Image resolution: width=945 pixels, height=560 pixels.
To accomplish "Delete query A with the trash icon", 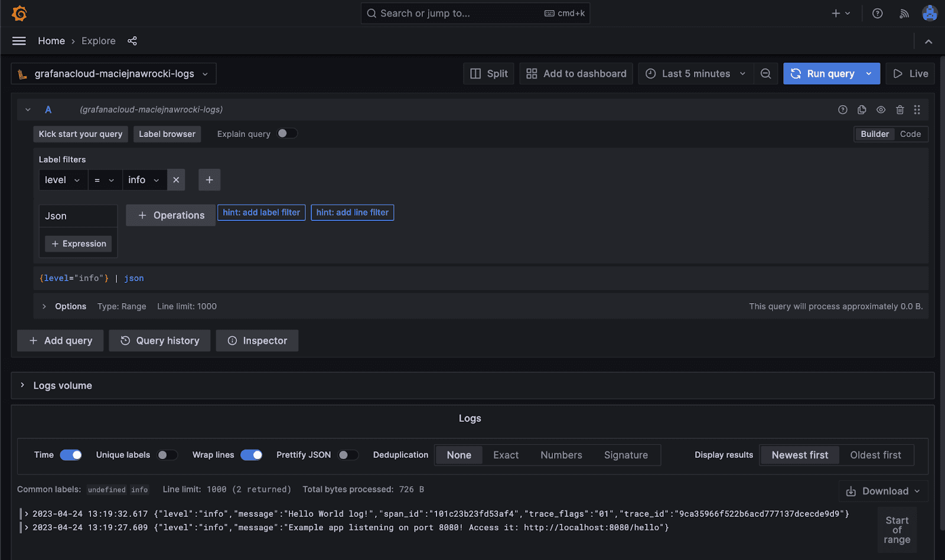I will point(900,109).
